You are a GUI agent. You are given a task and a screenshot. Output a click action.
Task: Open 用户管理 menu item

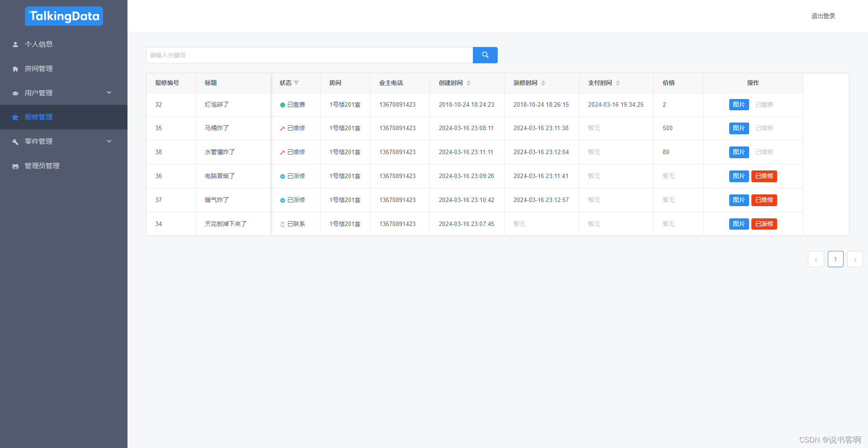(x=64, y=93)
